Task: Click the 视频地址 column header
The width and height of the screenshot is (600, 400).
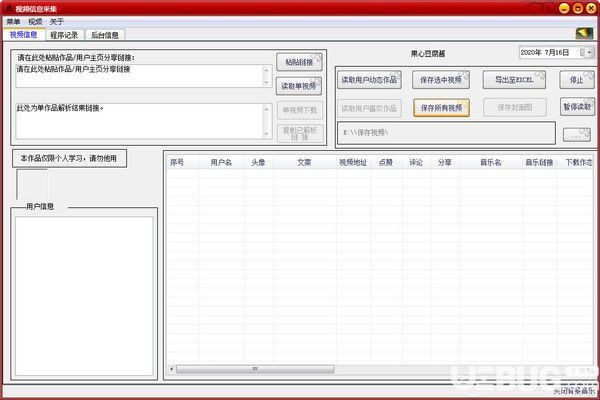Action: [353, 162]
